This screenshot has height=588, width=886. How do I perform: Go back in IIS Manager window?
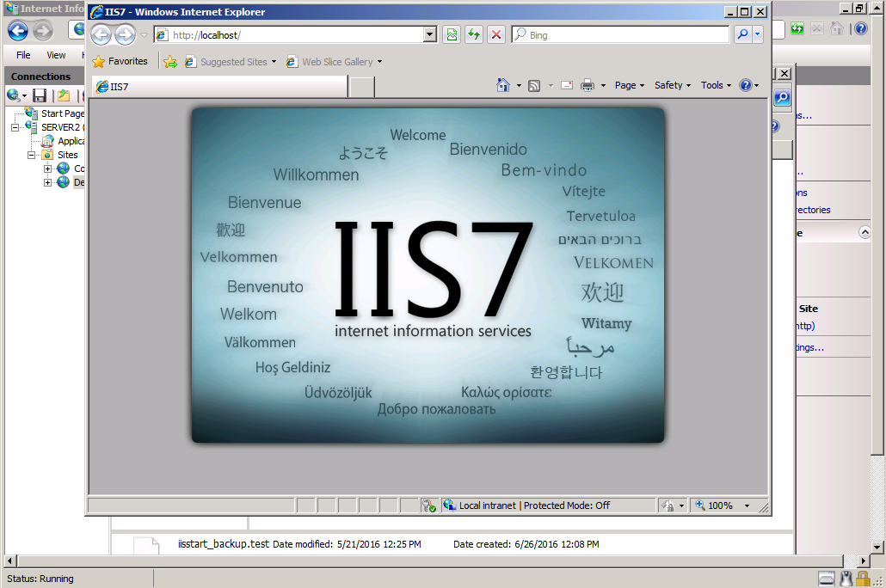coord(18,30)
